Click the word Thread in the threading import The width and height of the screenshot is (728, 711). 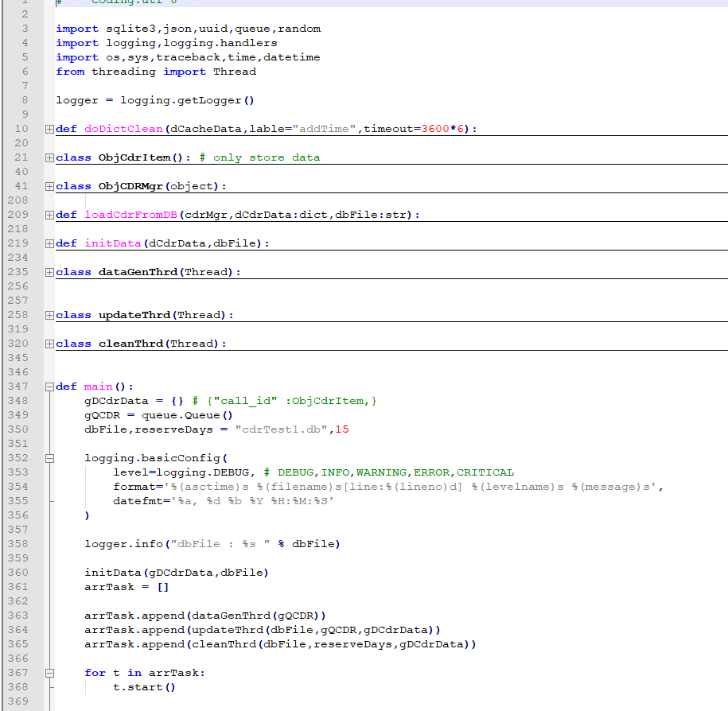[x=235, y=72]
